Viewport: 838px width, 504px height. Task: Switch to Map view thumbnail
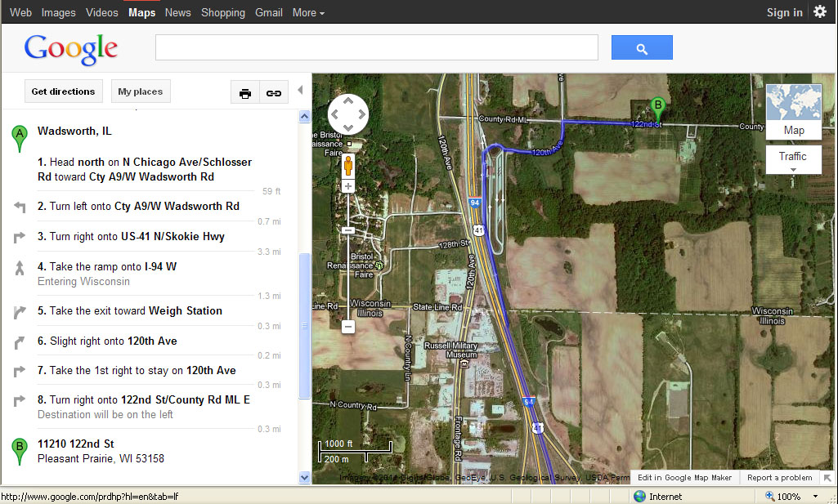[x=794, y=112]
